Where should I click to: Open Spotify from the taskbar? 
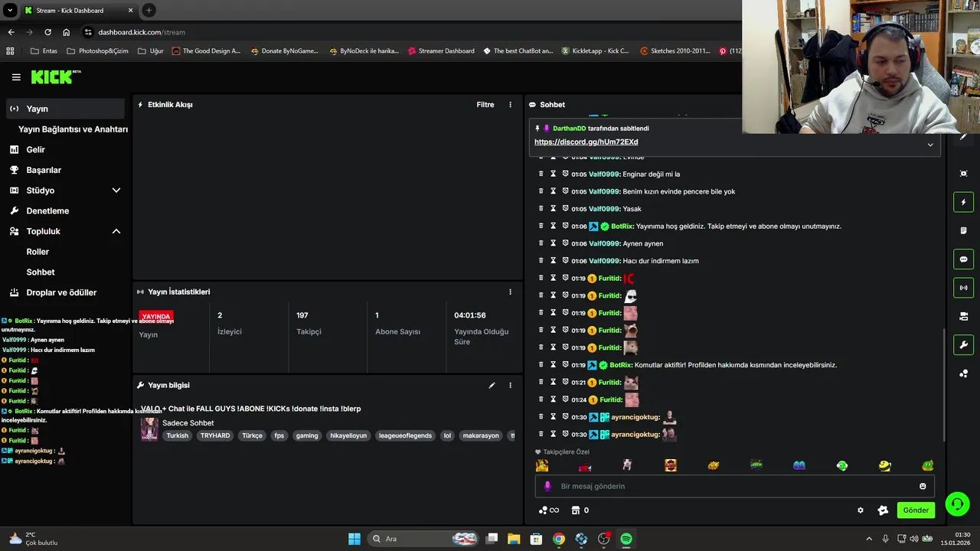coord(626,539)
